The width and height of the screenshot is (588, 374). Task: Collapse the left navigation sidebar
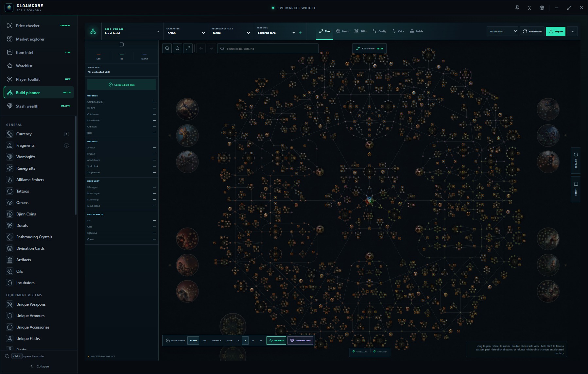(40, 366)
